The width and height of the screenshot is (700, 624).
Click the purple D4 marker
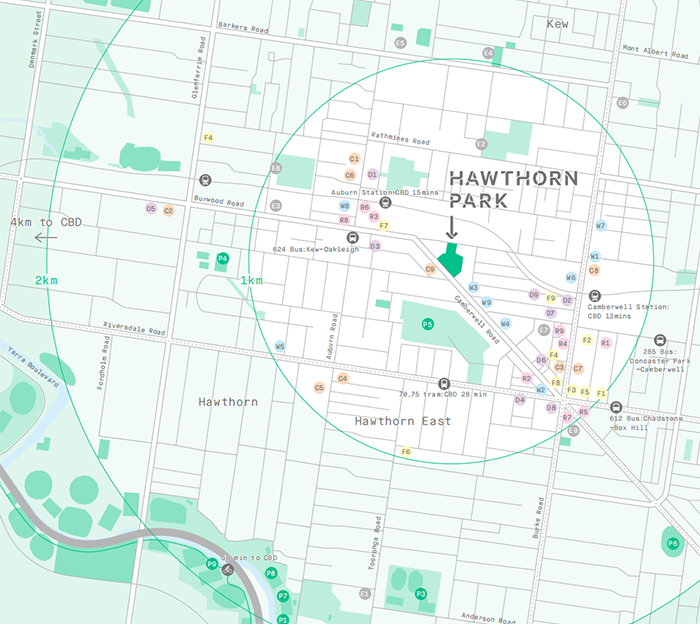tap(520, 399)
